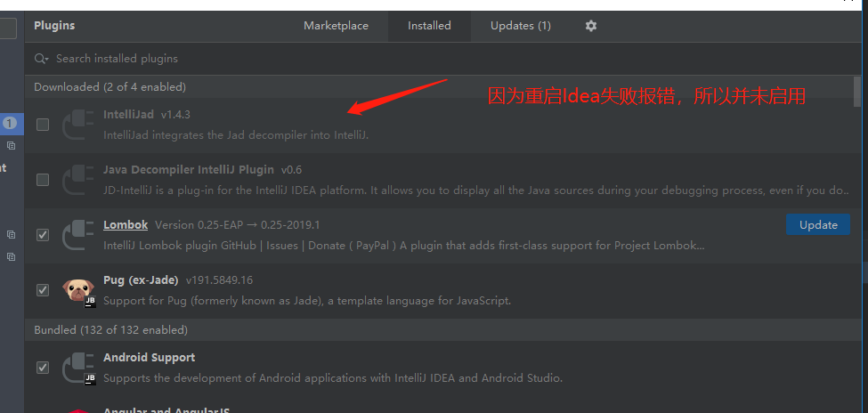Click the Plugins heading label
This screenshot has width=868, height=413.
54,26
